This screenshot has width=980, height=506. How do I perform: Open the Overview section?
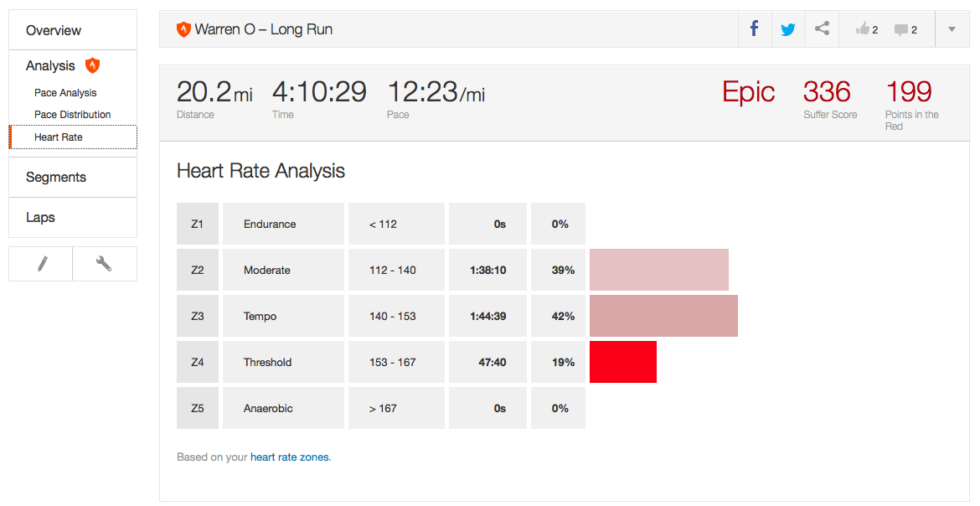pos(54,30)
